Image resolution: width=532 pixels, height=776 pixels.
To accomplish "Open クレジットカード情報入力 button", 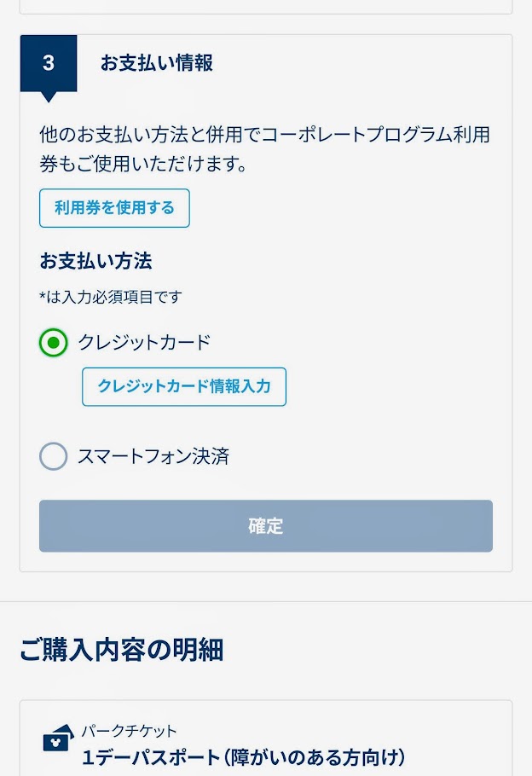I will pyautogui.click(x=184, y=386).
